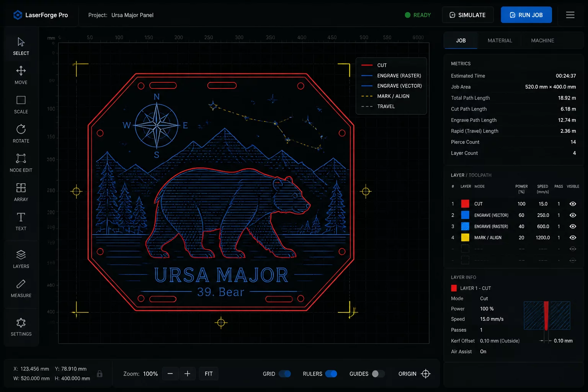Click the Zoom 100% value
Image resolution: width=588 pixels, height=392 pixels.
[x=150, y=374]
